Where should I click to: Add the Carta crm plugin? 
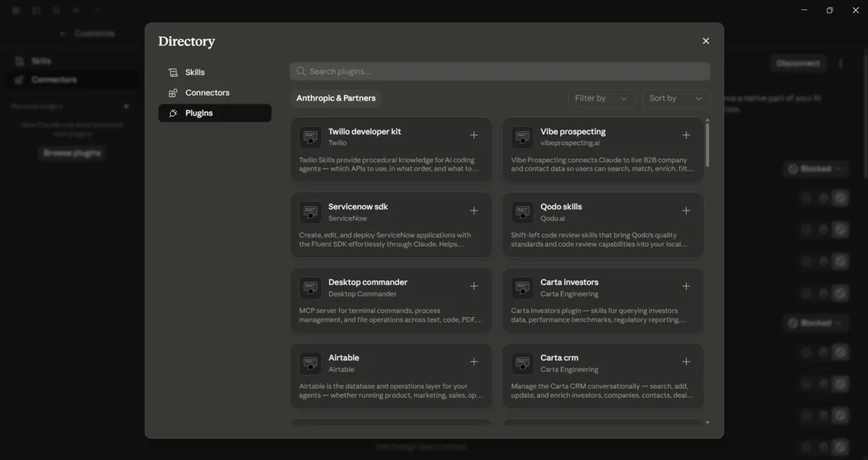(686, 362)
